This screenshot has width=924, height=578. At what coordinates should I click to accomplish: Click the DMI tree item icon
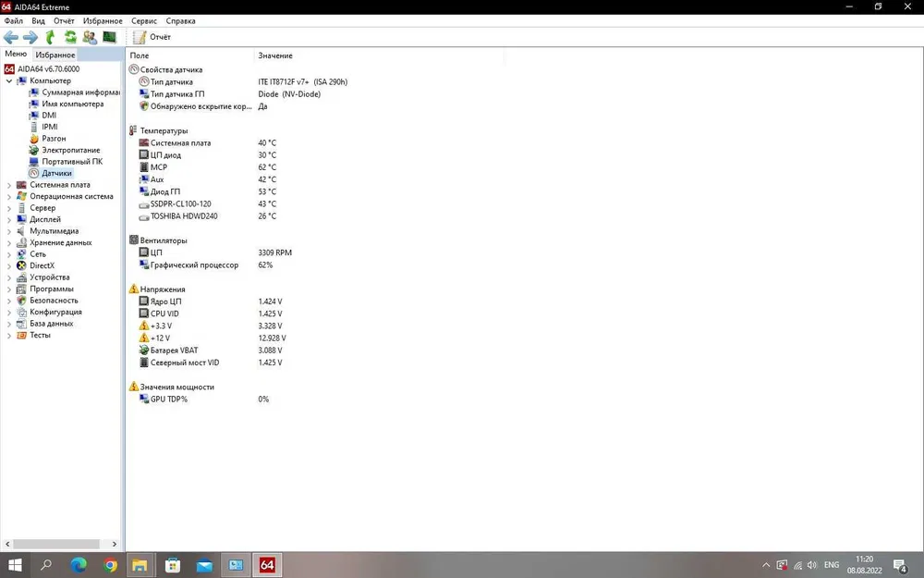[33, 116]
